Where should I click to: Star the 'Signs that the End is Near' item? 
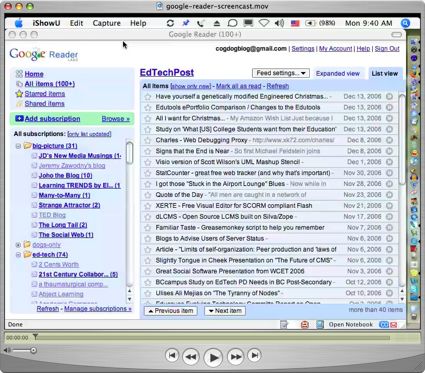[x=148, y=151]
